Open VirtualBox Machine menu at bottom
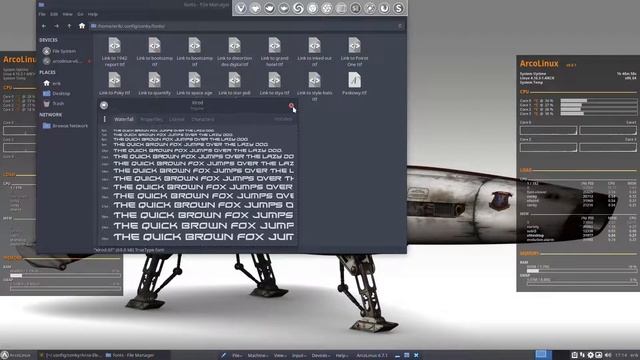This screenshot has height=360, width=640. 257,356
